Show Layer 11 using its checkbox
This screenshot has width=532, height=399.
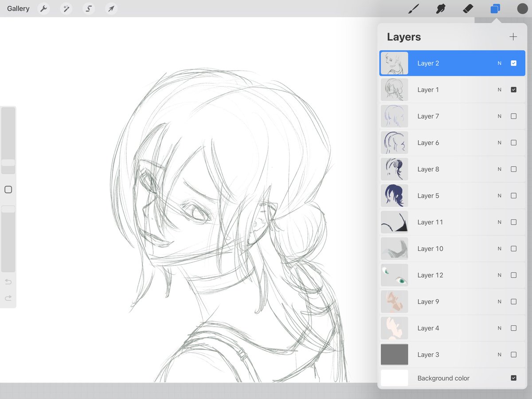coord(514,222)
